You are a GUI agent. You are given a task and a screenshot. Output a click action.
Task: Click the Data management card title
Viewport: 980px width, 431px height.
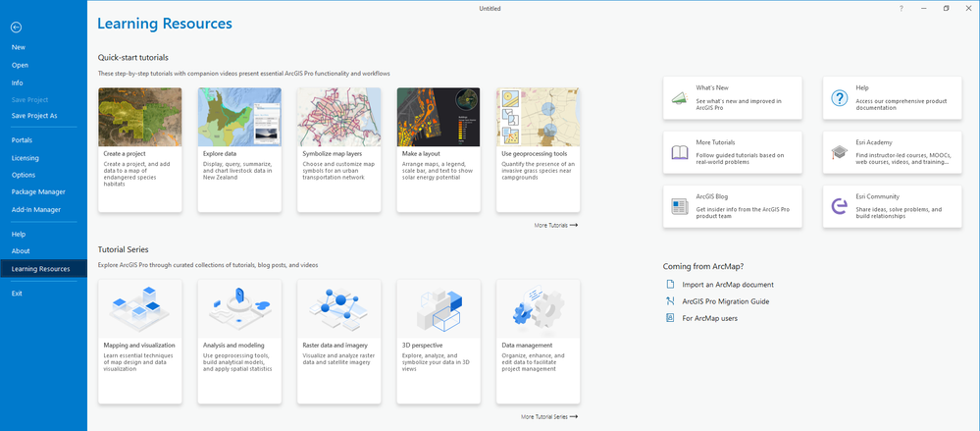pos(527,345)
